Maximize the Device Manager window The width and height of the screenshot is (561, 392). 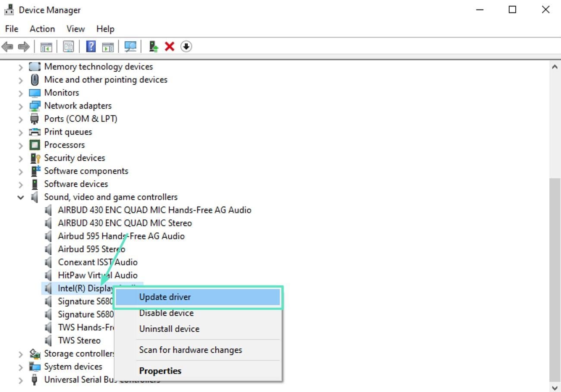512,9
